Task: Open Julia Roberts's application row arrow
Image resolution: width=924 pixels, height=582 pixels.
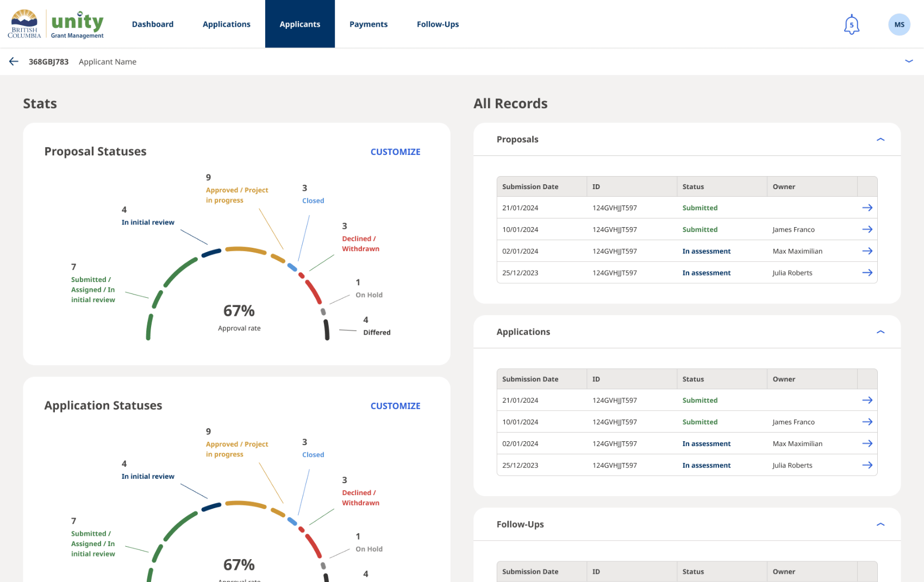Action: point(867,465)
